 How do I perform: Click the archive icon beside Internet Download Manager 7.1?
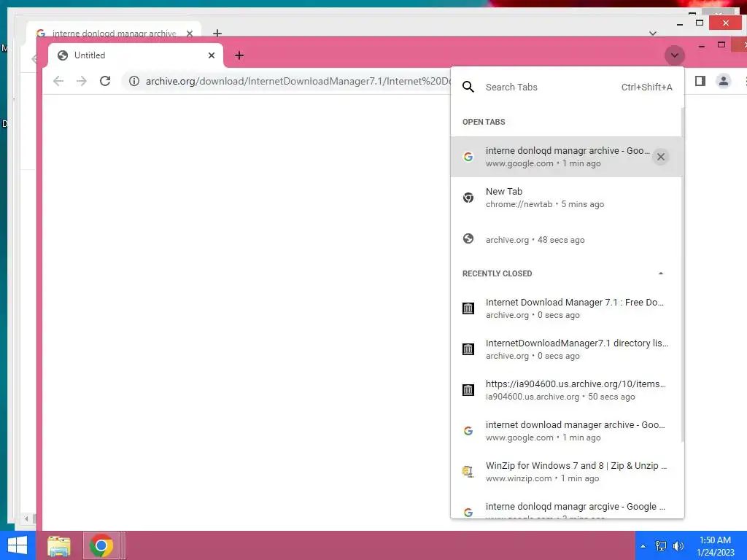[x=468, y=308]
